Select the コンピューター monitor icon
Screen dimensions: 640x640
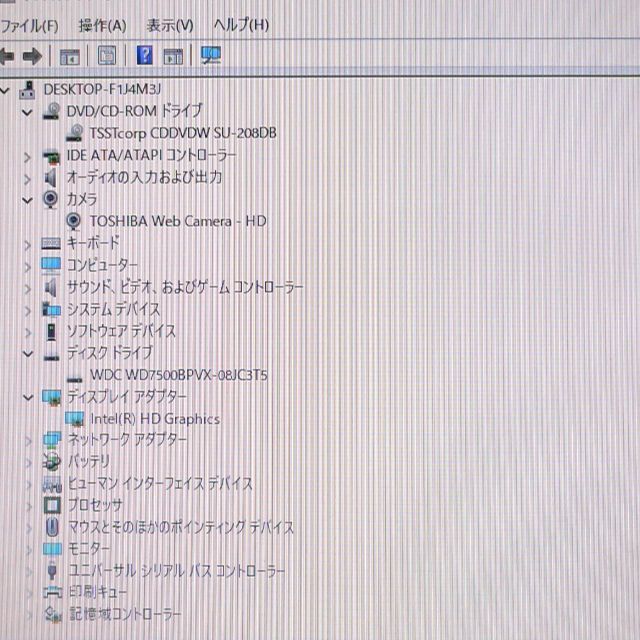click(x=51, y=266)
